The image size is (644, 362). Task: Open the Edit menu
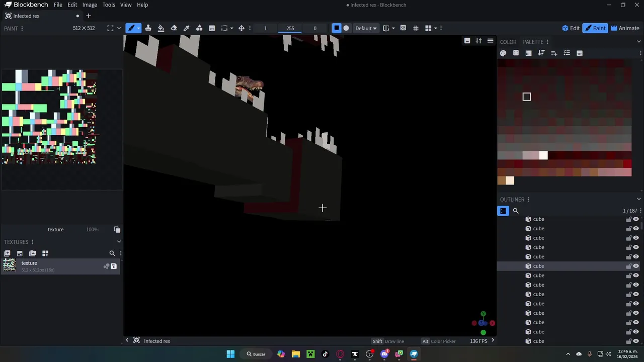[x=72, y=5]
